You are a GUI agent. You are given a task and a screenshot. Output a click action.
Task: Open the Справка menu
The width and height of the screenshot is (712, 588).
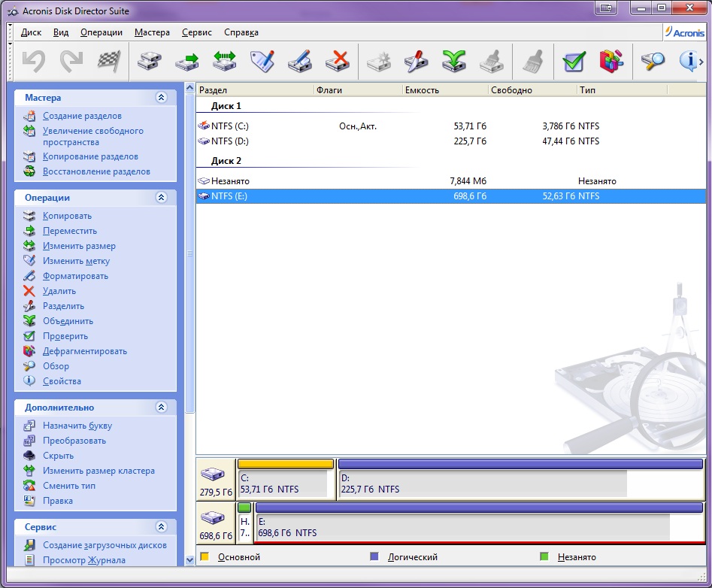241,32
